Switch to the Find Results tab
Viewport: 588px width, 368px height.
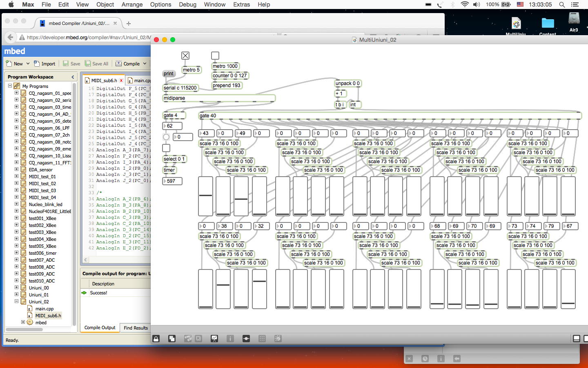pyautogui.click(x=136, y=328)
